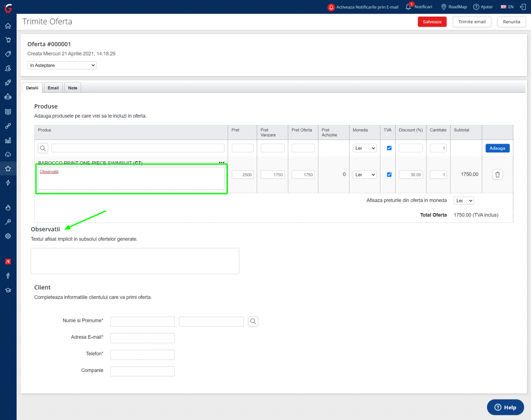Click the first Nume si Prenume field
This screenshot has height=420, width=531.
(143, 321)
